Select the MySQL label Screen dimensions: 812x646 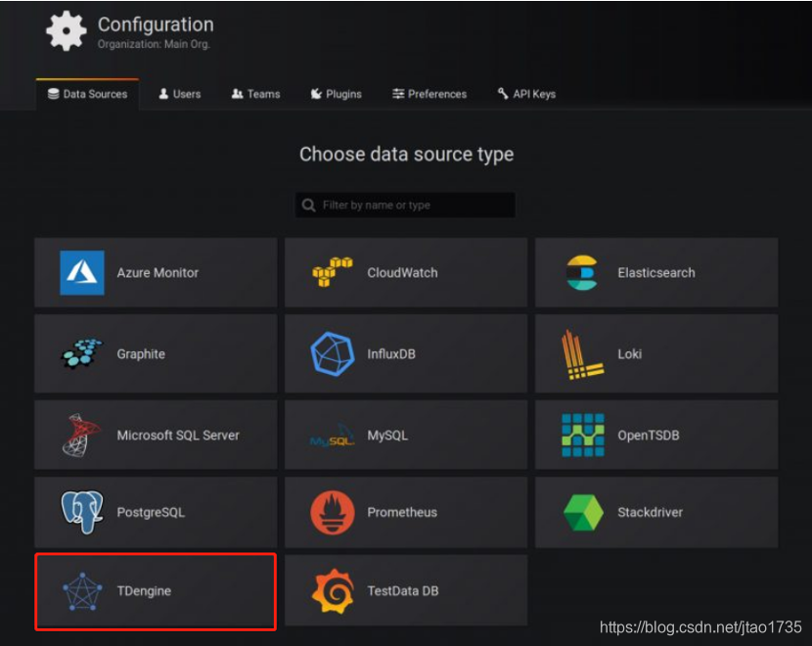point(387,436)
